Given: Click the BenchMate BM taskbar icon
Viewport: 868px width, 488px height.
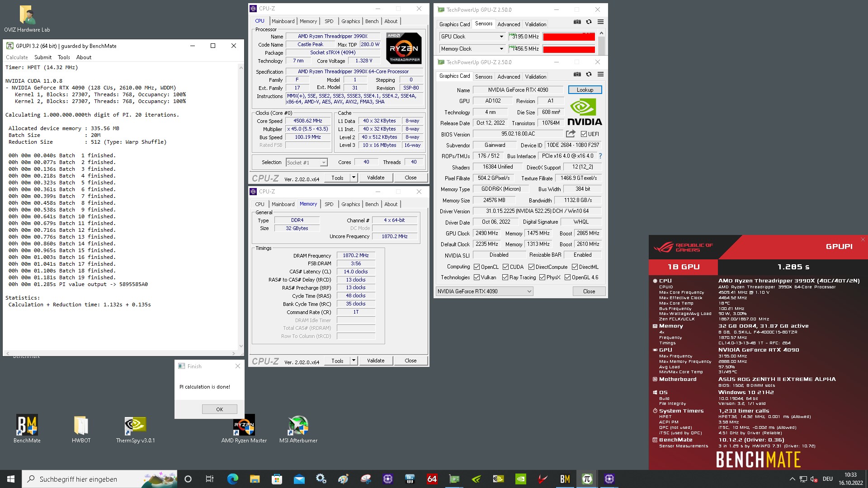Looking at the screenshot, I should point(565,479).
